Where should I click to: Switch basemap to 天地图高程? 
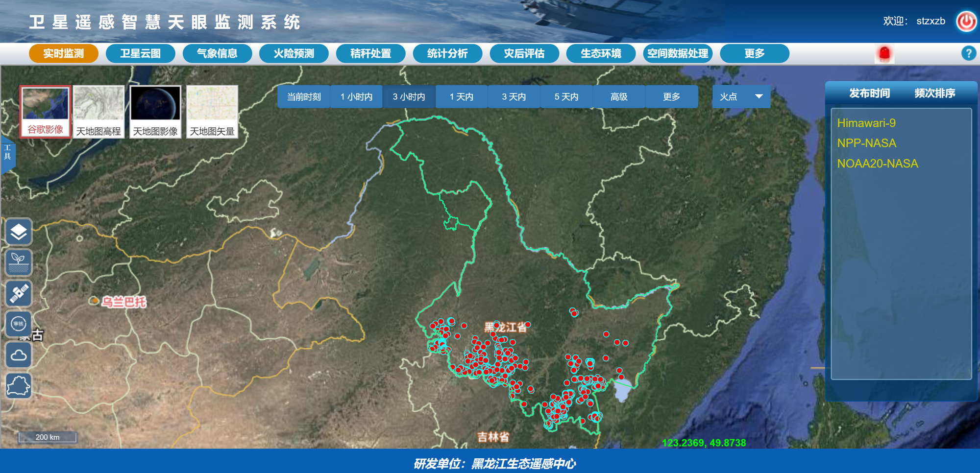click(98, 112)
